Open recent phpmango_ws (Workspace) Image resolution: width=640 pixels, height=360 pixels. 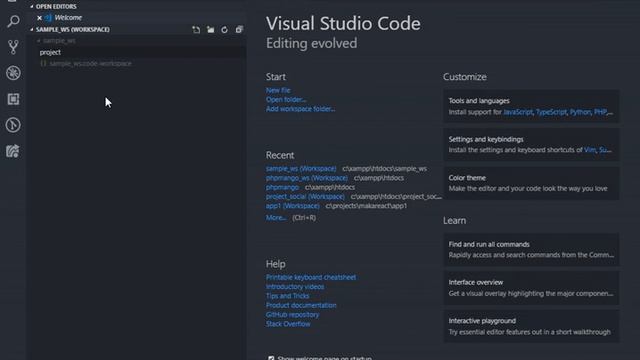point(307,178)
